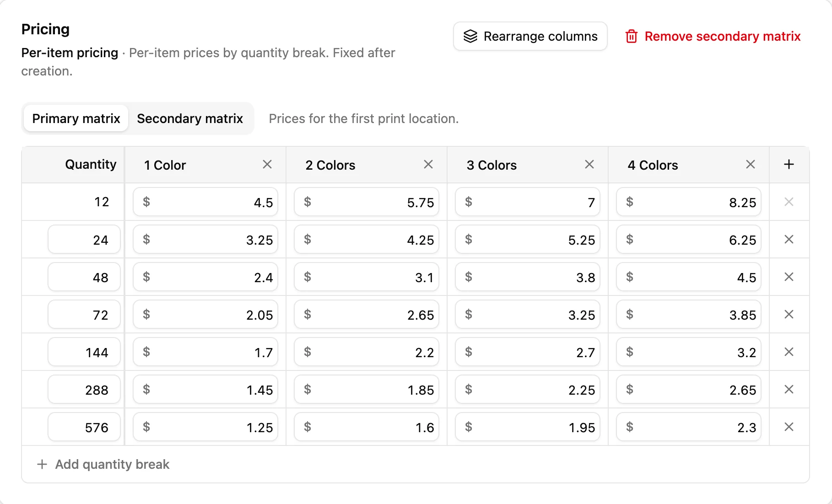Remove the 1 Color column
This screenshot has width=832, height=504.
pyautogui.click(x=267, y=165)
